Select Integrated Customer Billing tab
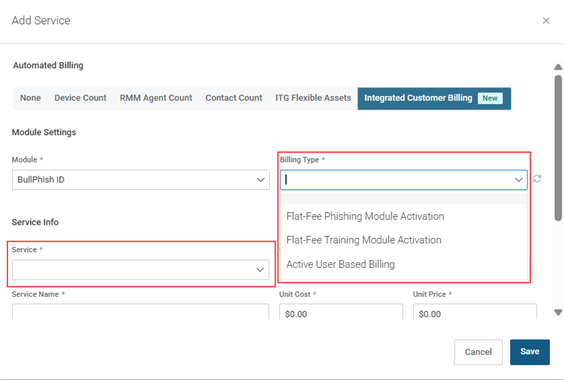The width and height of the screenshot is (564, 380). [x=434, y=98]
